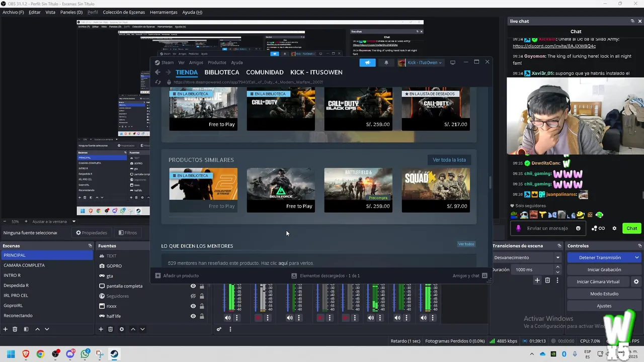Image resolution: width=644 pixels, height=362 pixels.
Task: Open Steam Amigos menu
Action: 196,62
